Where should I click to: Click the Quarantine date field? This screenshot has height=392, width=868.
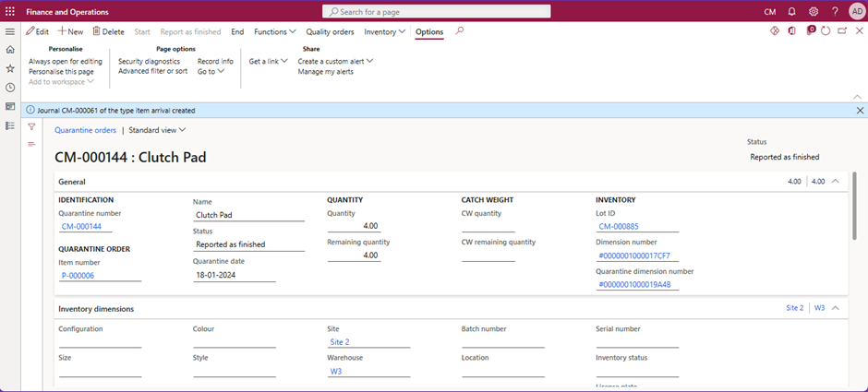click(235, 276)
